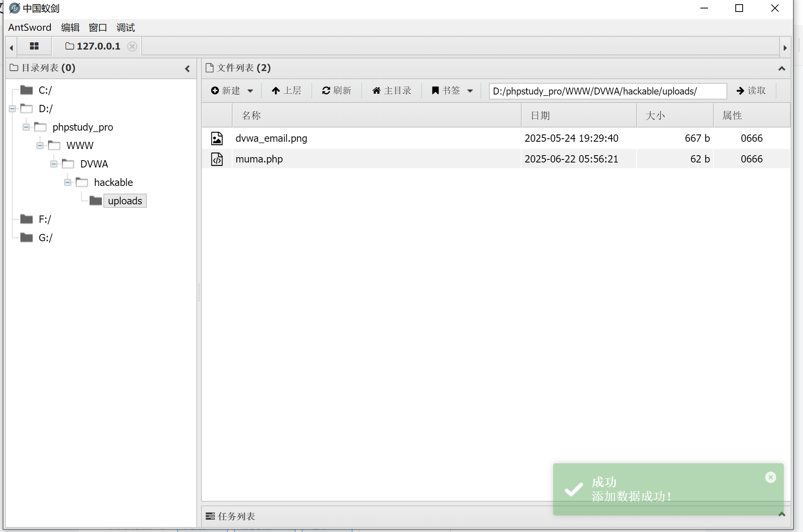Image resolution: width=803 pixels, height=532 pixels.
Task: Open the 编辑 menu
Action: coord(70,28)
